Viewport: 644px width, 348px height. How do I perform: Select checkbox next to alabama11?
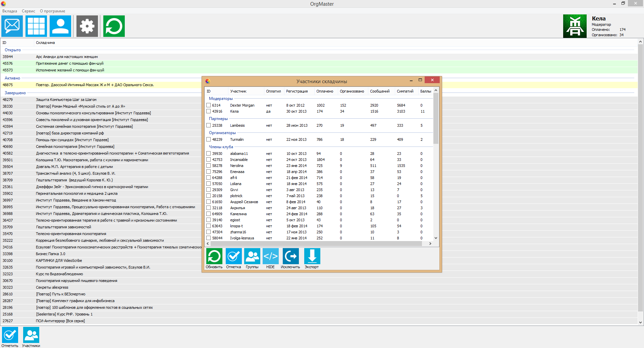coord(209,154)
